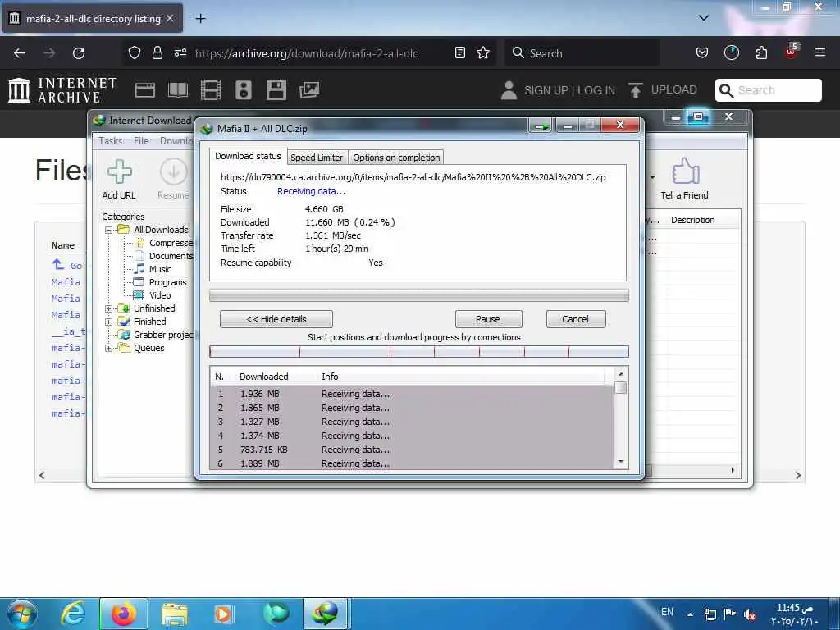This screenshot has width=840, height=630.
Task: Switch to Speed Limiter tab
Action: [317, 157]
